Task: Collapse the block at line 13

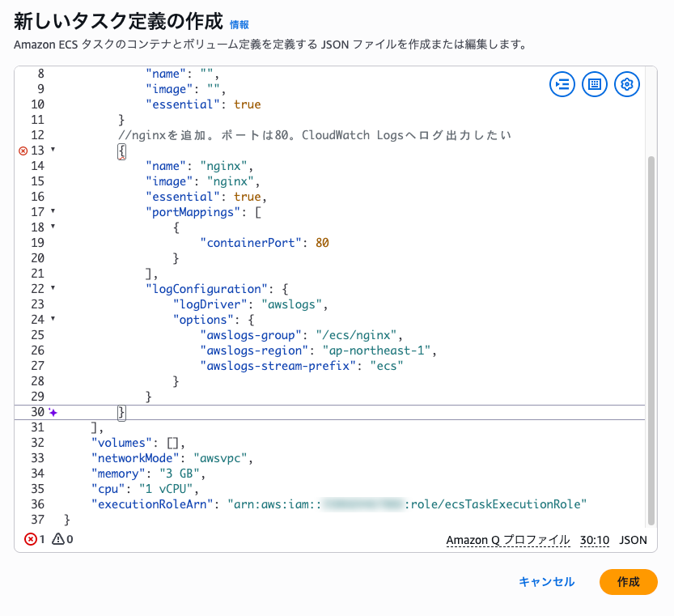Action: (x=53, y=149)
